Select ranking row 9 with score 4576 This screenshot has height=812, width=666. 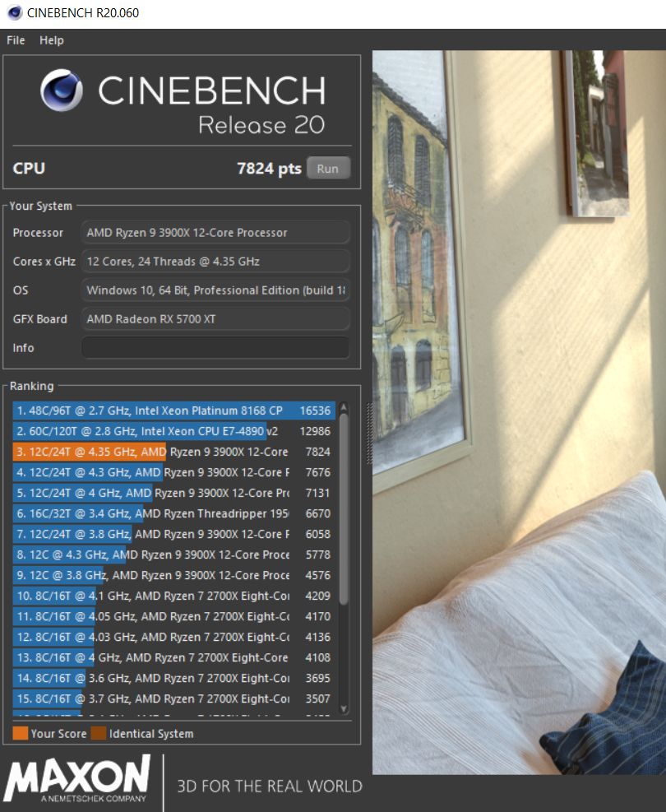click(x=173, y=575)
